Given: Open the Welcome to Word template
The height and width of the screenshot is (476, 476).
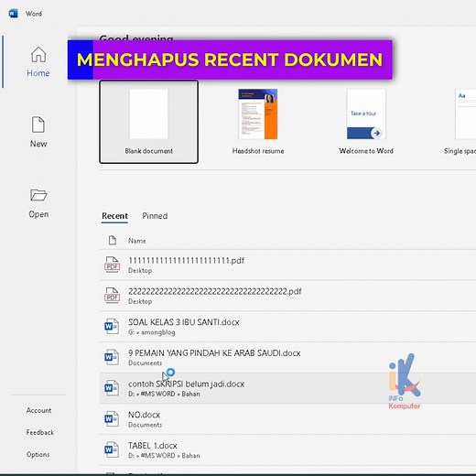Looking at the screenshot, I should 366,122.
